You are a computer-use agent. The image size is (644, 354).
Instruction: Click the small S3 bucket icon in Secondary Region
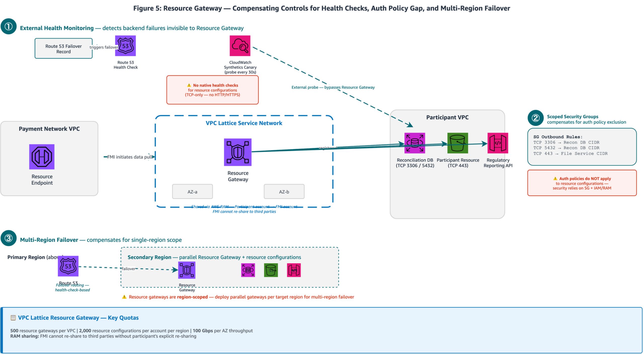[271, 270]
